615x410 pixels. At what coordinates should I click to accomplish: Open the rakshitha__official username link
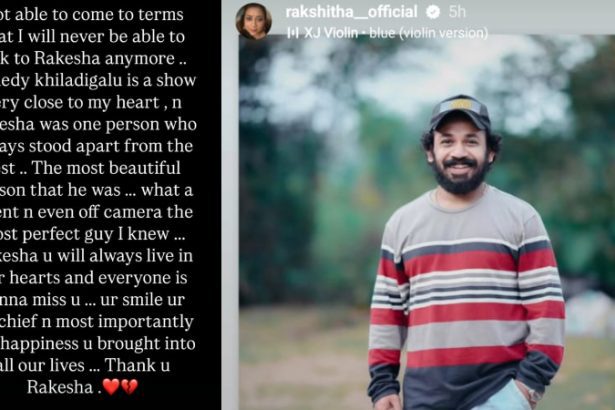click(x=351, y=12)
